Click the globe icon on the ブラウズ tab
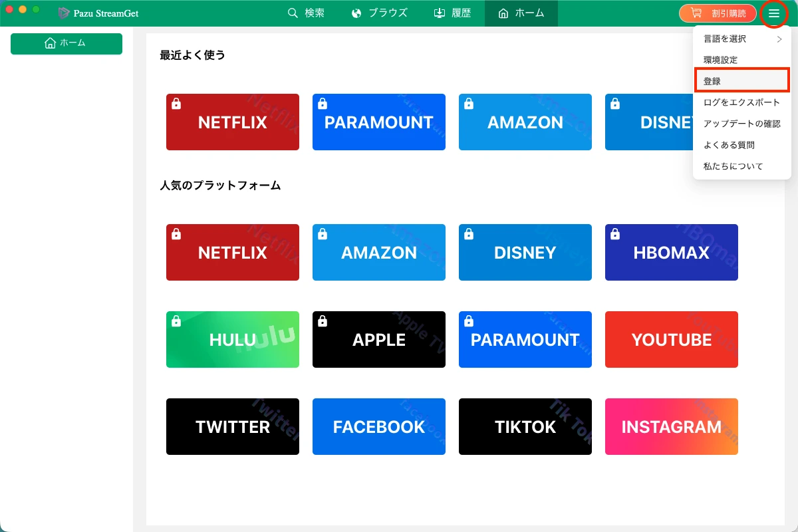 click(356, 13)
